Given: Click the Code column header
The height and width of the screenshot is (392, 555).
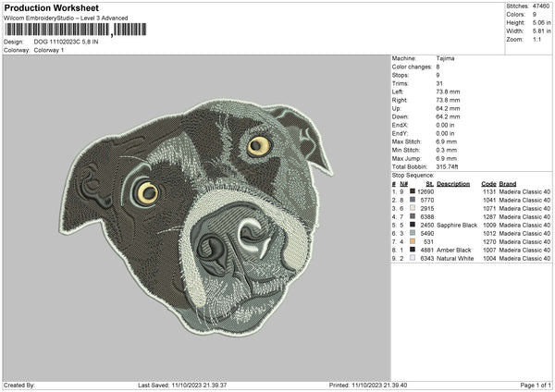Looking at the screenshot, I should coord(488,183).
